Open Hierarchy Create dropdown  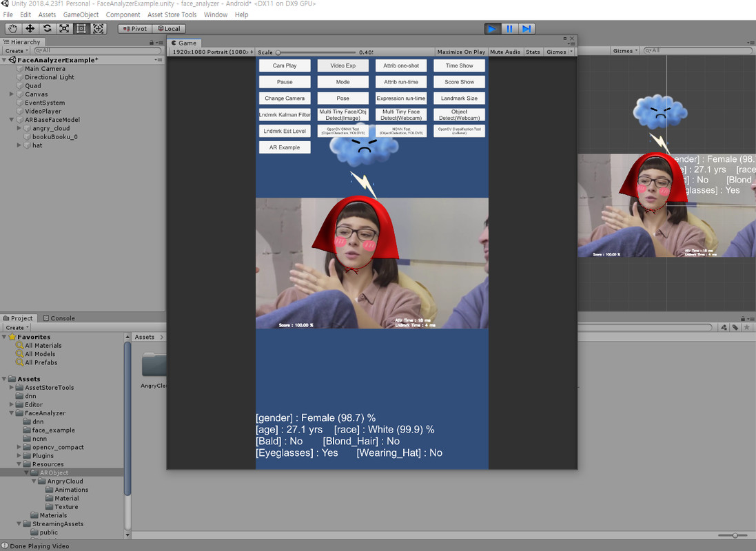(x=17, y=50)
